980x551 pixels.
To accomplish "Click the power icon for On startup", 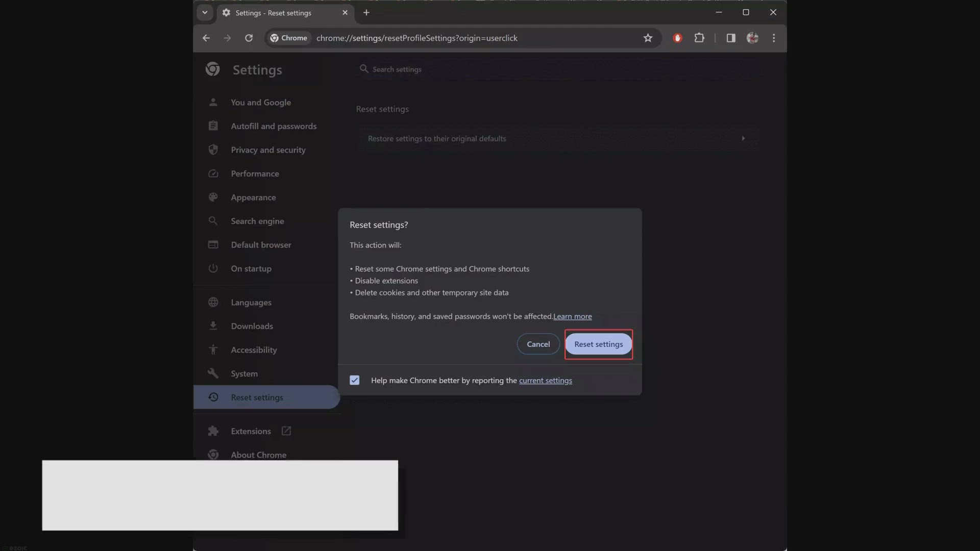I will (x=213, y=268).
